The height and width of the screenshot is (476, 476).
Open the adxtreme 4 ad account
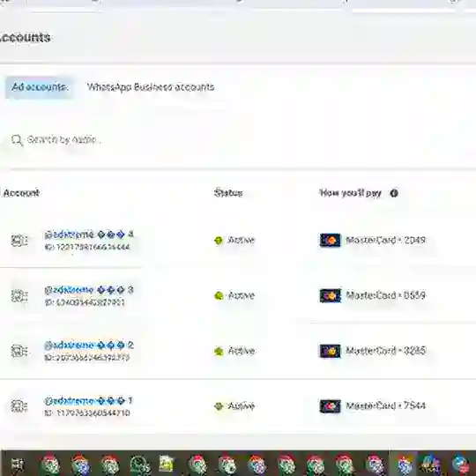point(89,234)
